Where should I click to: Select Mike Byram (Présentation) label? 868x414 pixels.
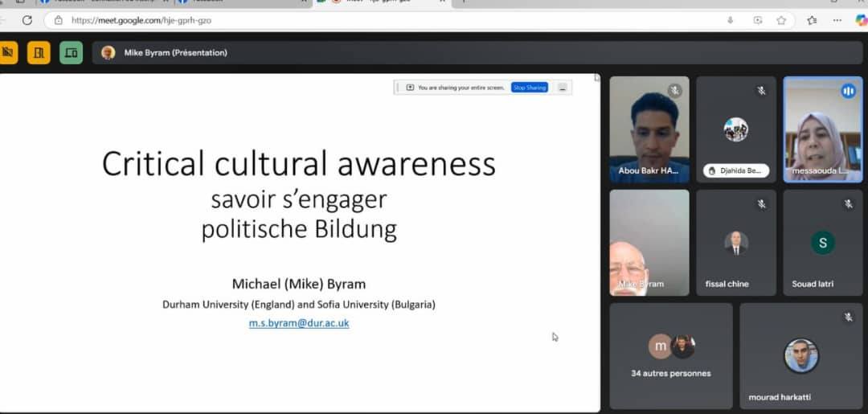(175, 53)
